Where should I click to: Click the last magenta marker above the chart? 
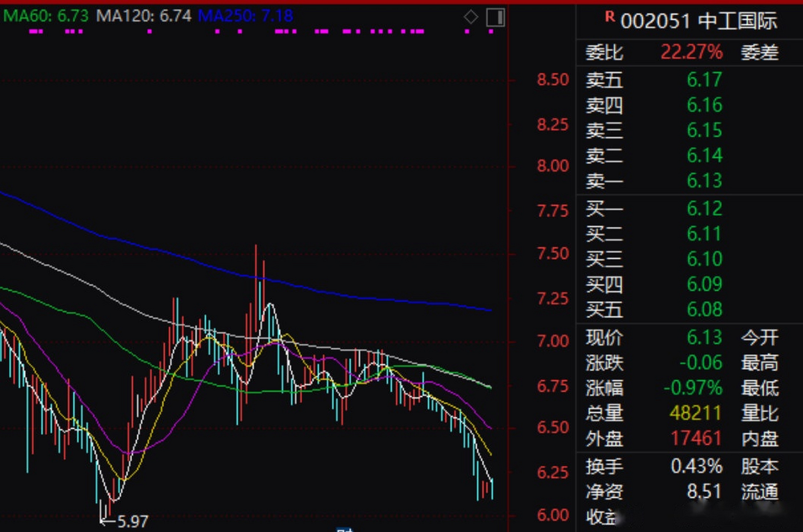click(491, 32)
